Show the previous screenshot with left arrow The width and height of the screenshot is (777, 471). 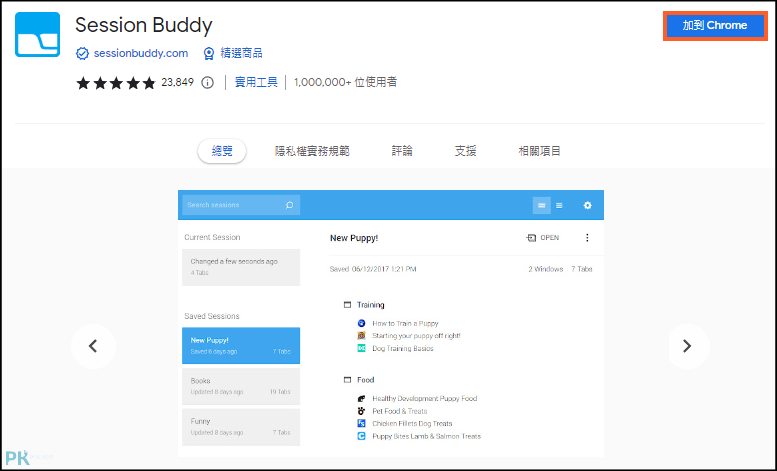[x=93, y=346]
